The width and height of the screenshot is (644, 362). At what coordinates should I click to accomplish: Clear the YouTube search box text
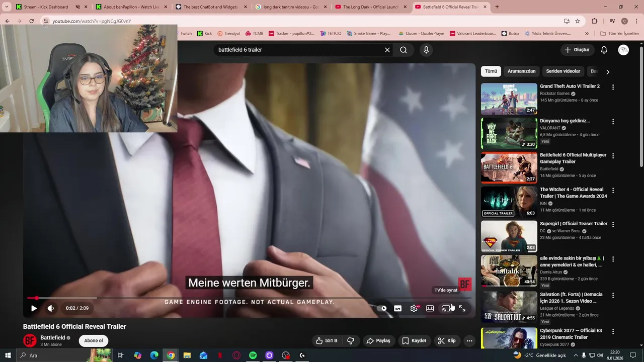pyautogui.click(x=387, y=50)
